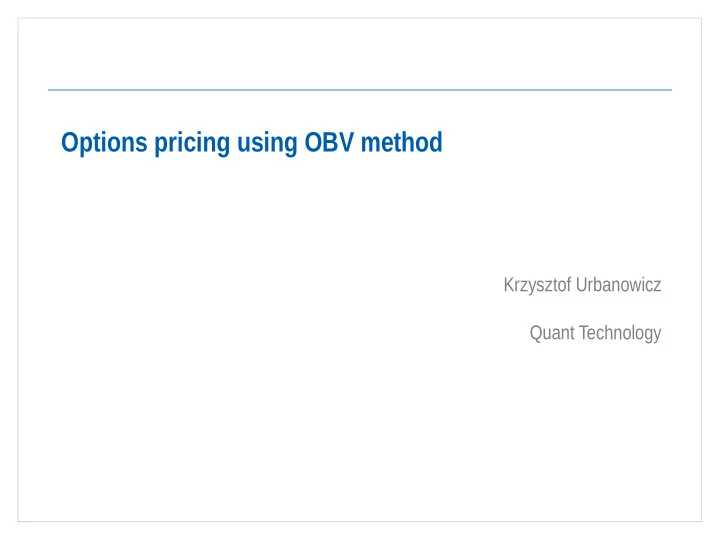This screenshot has width=720, height=540.
Task: Click the author name 'Krzysztof Urbanowicz'
Action: pyautogui.click(x=582, y=286)
